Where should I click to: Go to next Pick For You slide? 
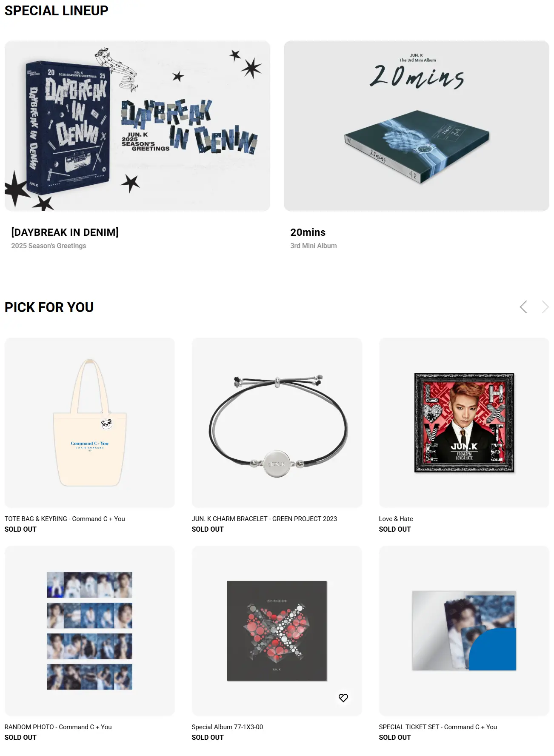tap(545, 307)
